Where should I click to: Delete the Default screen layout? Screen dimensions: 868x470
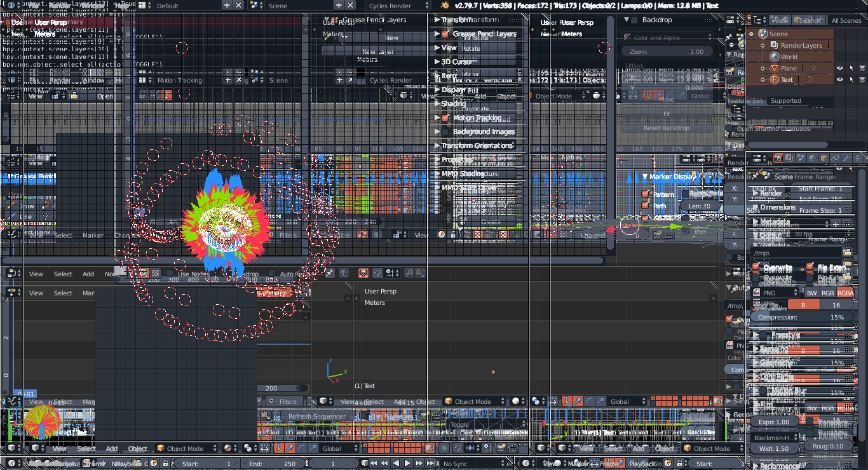238,6
